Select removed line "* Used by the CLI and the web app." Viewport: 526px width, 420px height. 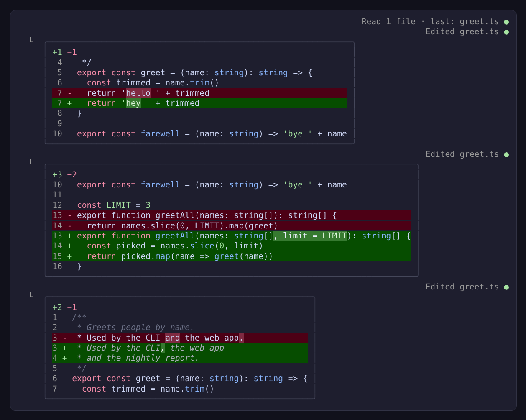pyautogui.click(x=180, y=338)
